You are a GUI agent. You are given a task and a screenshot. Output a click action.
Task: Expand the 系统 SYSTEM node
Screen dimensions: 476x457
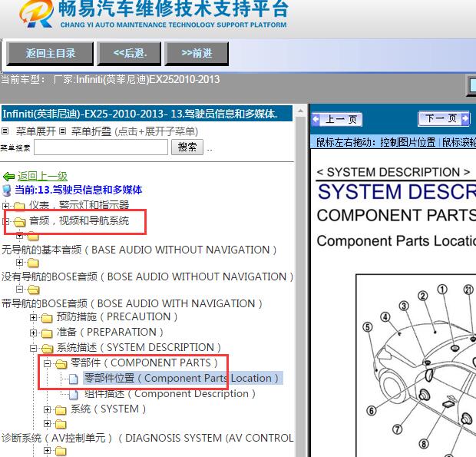[x=47, y=409]
